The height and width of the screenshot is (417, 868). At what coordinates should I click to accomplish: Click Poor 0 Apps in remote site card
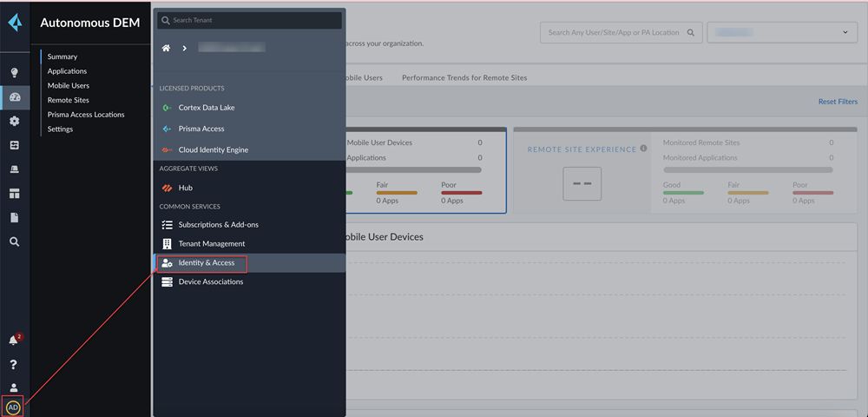point(812,193)
